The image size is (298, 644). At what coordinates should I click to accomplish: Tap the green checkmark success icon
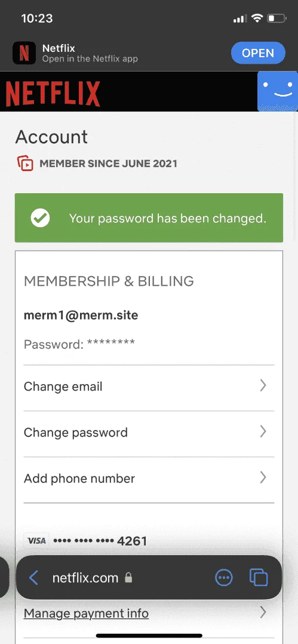pos(41,218)
